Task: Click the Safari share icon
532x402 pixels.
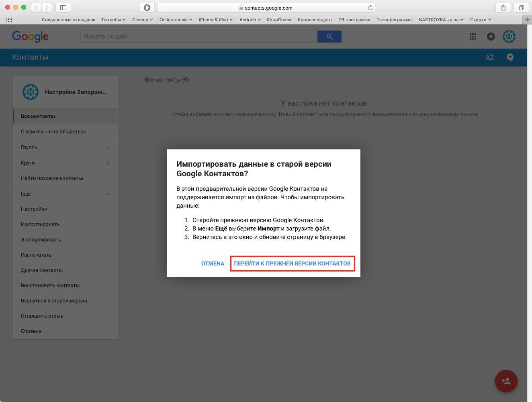Action: coord(503,8)
